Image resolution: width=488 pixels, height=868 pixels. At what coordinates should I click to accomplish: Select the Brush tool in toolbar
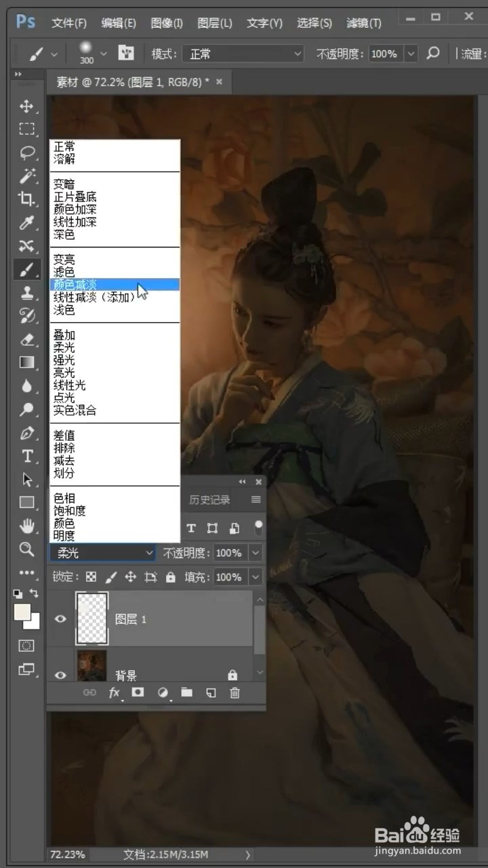[x=26, y=269]
